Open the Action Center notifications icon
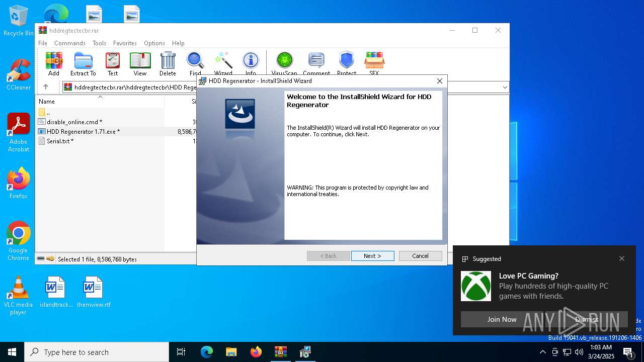The height and width of the screenshot is (362, 644). coord(628,352)
